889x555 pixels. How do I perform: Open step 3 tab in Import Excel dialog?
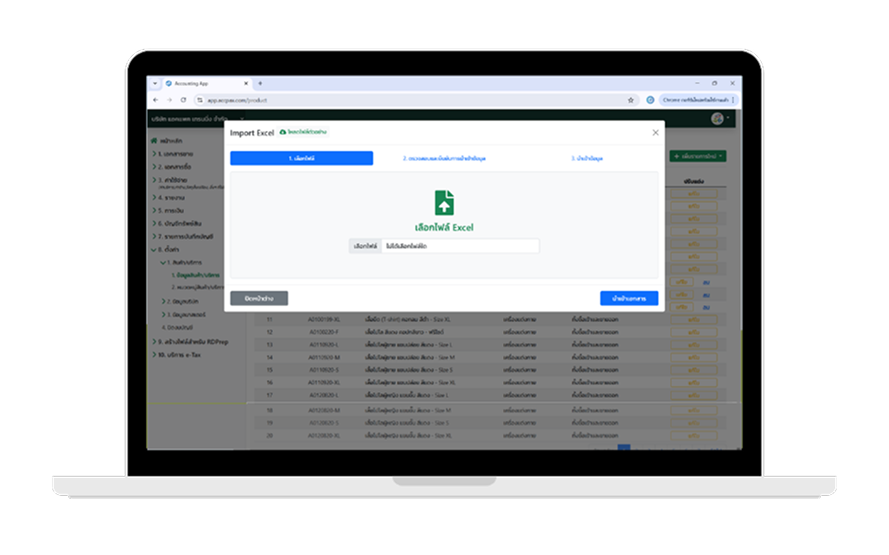[x=587, y=158]
